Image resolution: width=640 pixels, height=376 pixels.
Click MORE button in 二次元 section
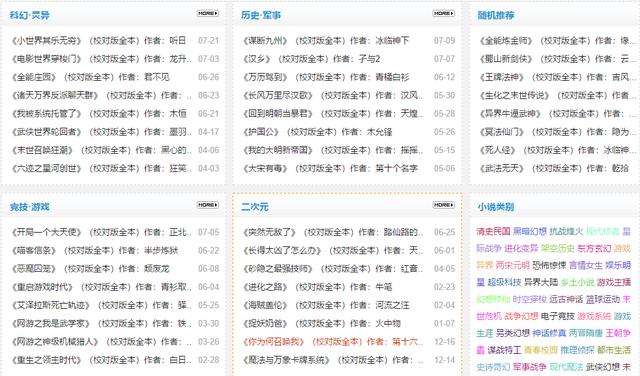pyautogui.click(x=444, y=205)
